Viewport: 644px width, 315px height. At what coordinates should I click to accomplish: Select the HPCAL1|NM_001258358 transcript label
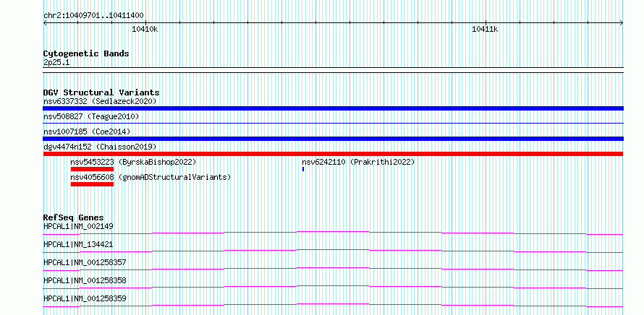click(x=85, y=280)
